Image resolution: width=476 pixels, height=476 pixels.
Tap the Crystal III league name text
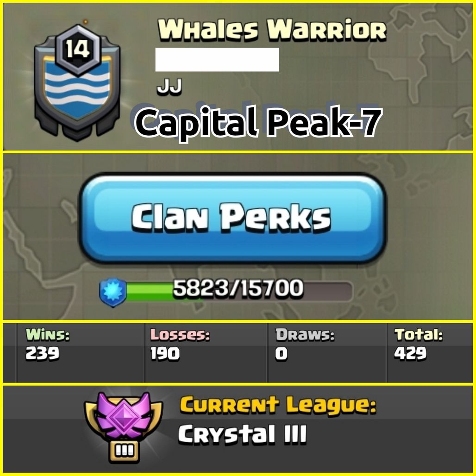click(242, 434)
